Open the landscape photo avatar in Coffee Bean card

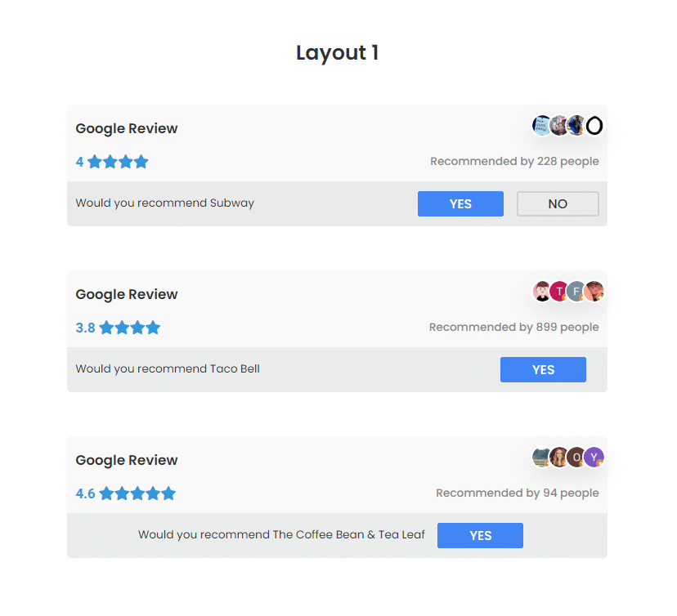541,457
